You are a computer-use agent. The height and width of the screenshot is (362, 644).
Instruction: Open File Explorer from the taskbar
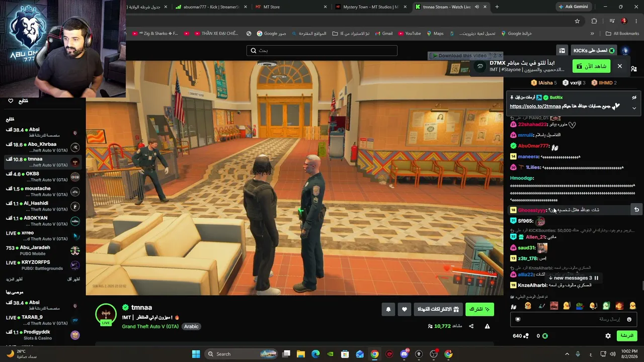coord(301,354)
